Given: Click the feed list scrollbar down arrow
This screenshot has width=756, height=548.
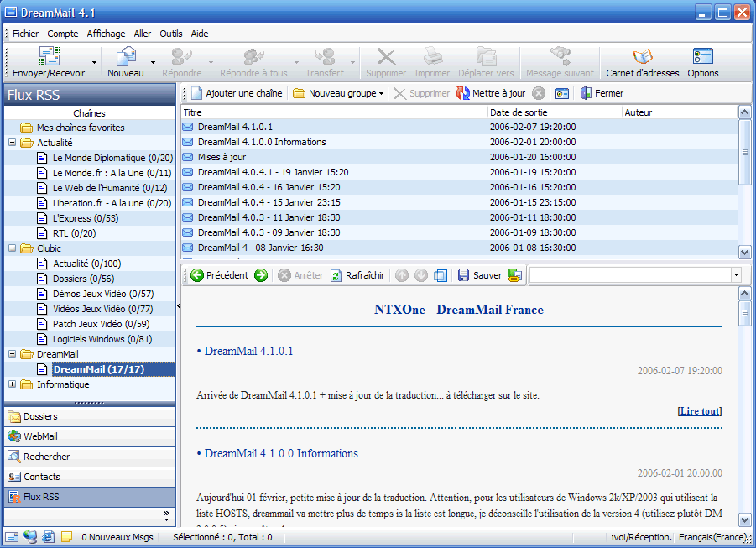Looking at the screenshot, I should pyautogui.click(x=744, y=252).
